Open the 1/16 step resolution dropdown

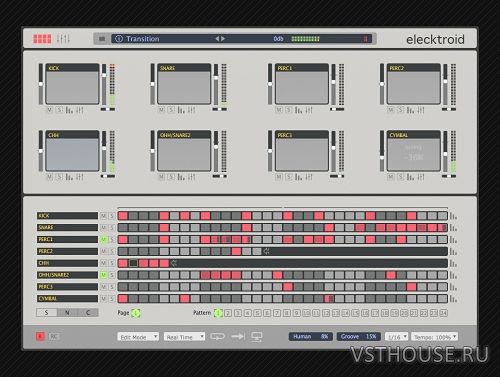point(397,337)
